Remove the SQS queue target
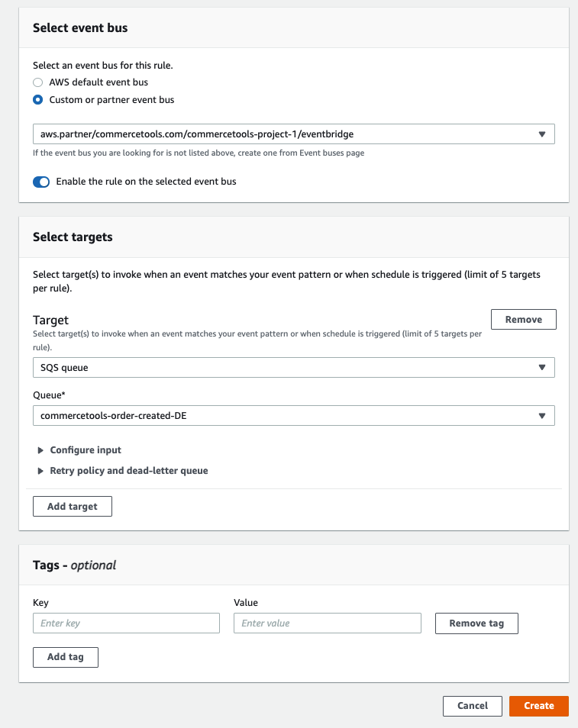Screen dimensions: 578x728 [523, 320]
